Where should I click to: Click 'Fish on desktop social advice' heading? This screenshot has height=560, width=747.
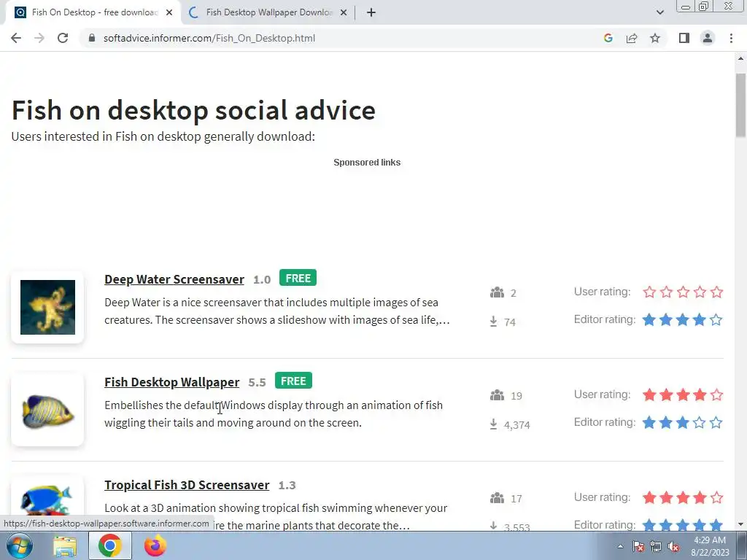coord(193,111)
